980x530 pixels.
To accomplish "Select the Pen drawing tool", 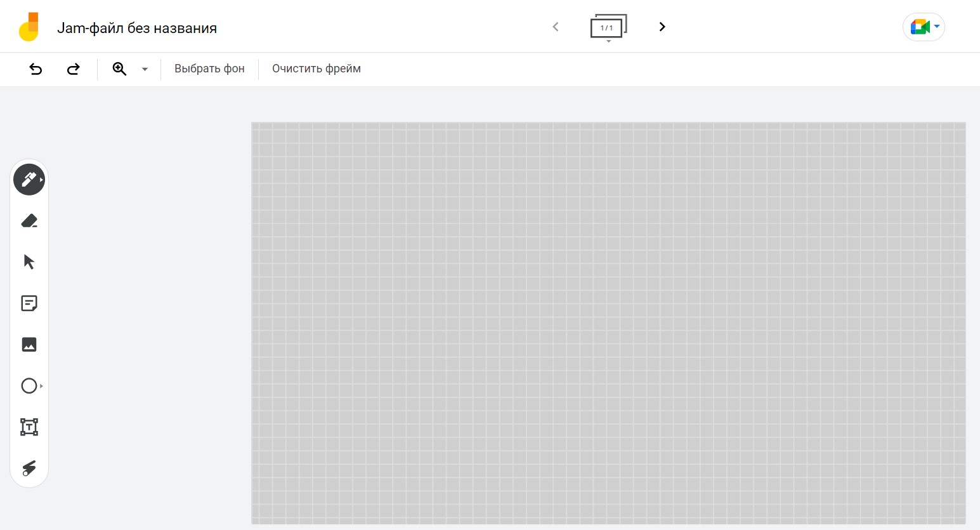I will pos(29,180).
